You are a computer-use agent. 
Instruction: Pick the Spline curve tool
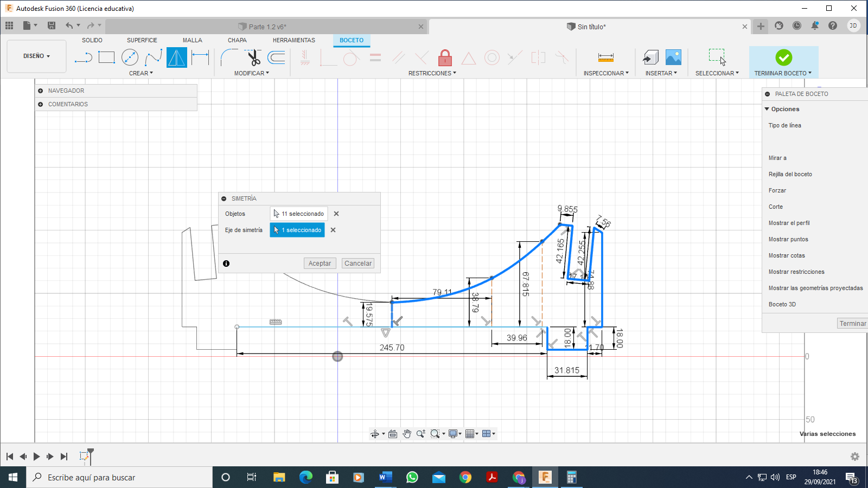coord(153,57)
